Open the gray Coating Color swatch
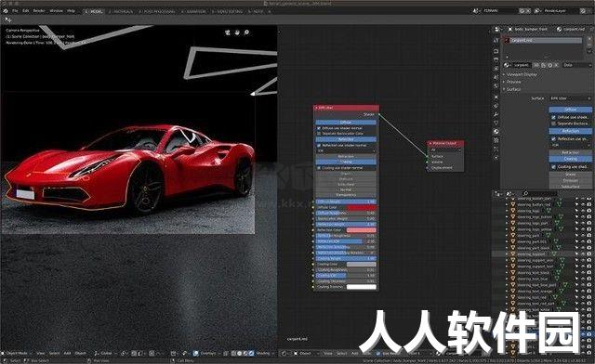Screen dimensions: 595x364 (362, 265)
